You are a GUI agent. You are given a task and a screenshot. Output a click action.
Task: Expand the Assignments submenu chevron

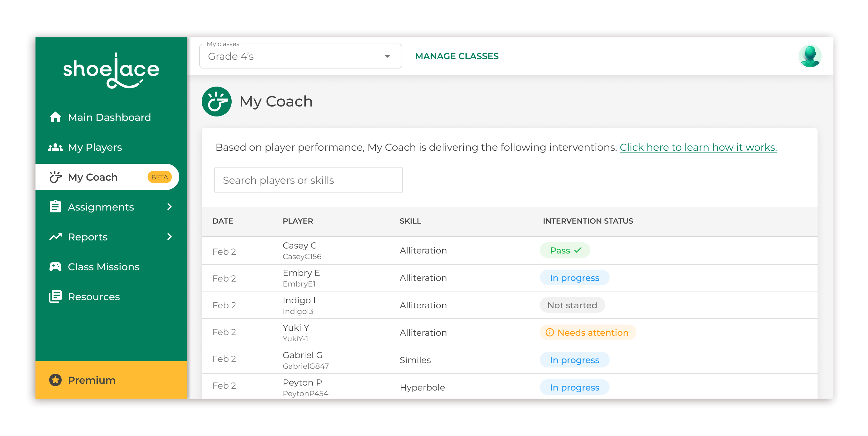click(169, 207)
